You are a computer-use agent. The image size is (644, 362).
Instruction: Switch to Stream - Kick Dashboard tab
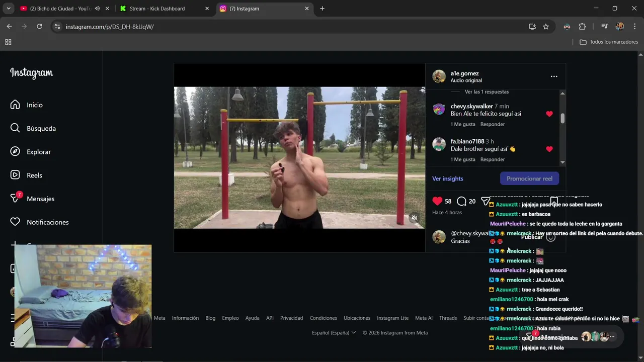[x=165, y=9]
